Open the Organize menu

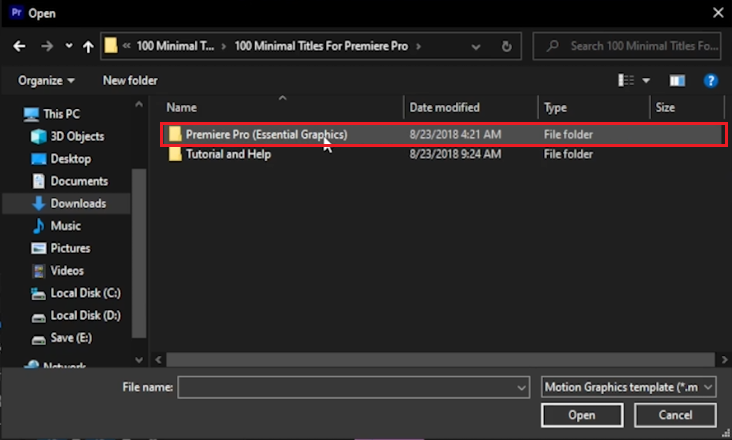pos(46,81)
